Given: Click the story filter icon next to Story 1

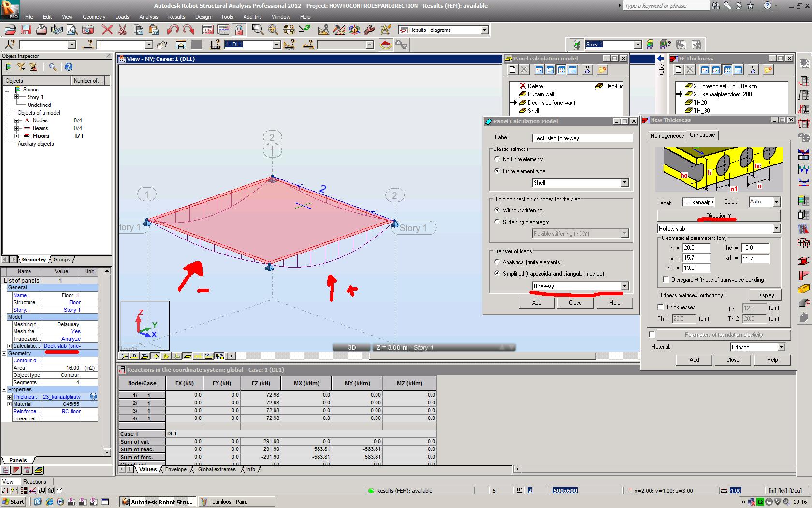Looking at the screenshot, I should tap(577, 45).
